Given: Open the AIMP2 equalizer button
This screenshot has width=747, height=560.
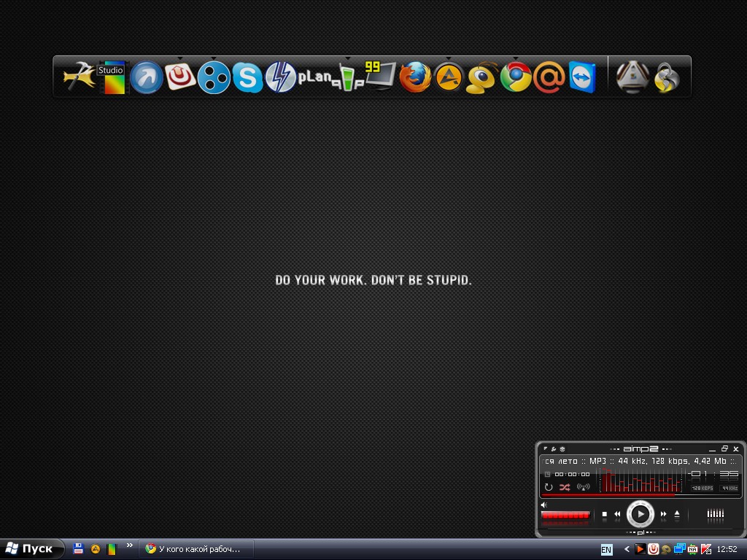Looking at the screenshot, I should (x=715, y=514).
